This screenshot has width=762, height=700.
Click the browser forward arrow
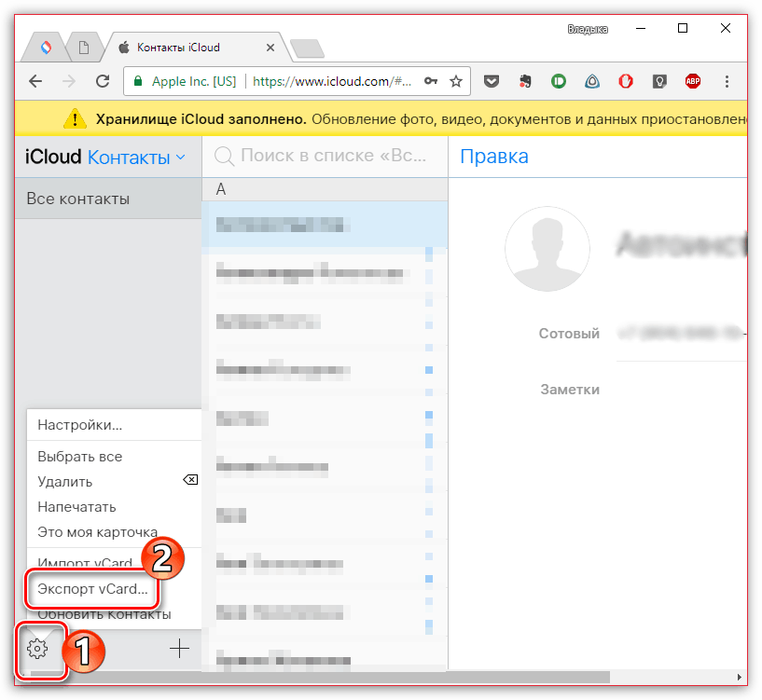[69, 81]
